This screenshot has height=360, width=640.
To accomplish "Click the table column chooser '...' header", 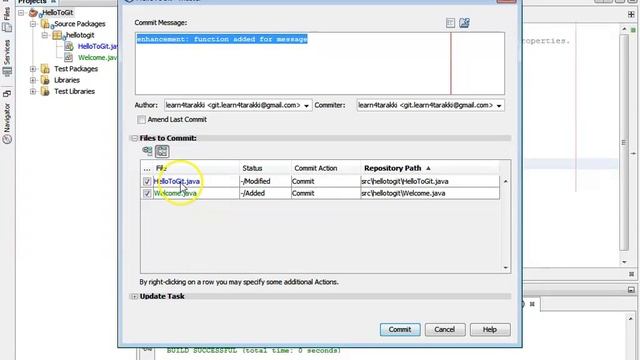I will point(147,168).
